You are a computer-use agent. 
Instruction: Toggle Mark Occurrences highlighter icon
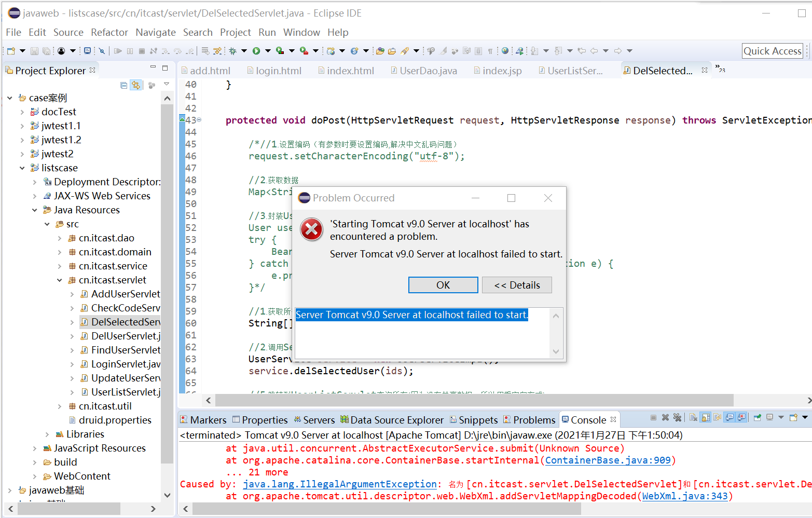443,51
